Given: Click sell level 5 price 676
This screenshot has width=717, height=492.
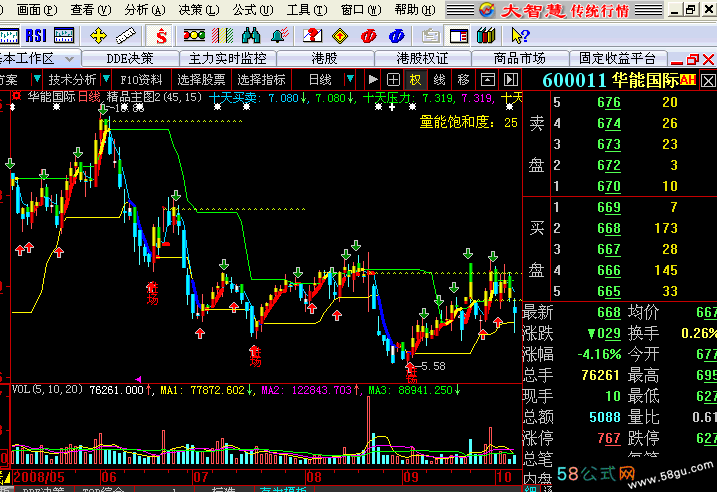Looking at the screenshot, I should pos(609,102).
